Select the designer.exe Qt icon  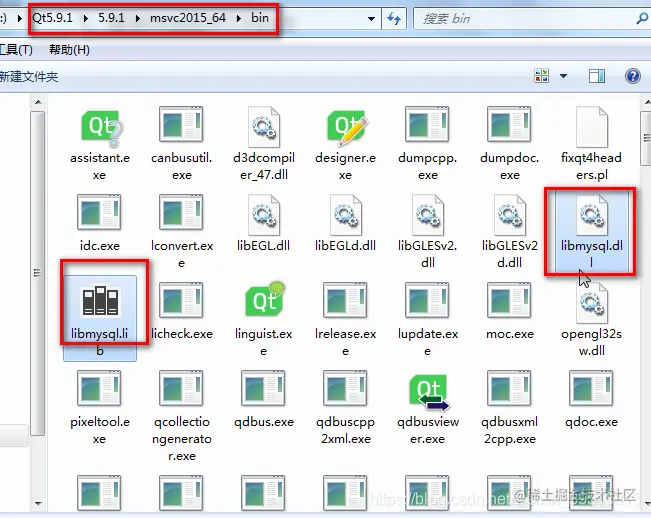pyautogui.click(x=346, y=127)
